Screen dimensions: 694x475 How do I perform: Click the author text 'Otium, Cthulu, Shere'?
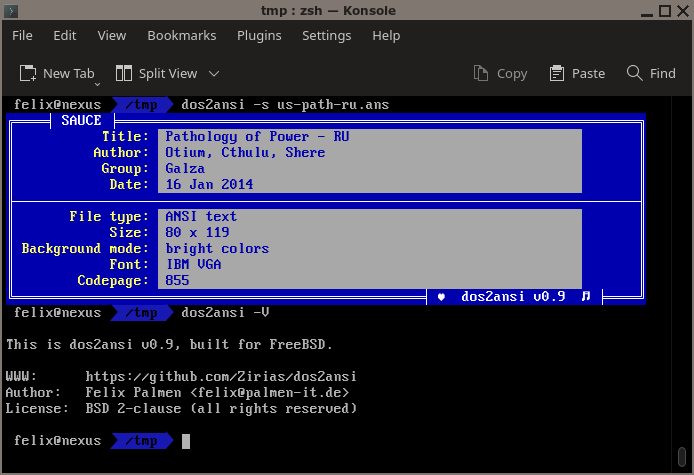click(245, 152)
